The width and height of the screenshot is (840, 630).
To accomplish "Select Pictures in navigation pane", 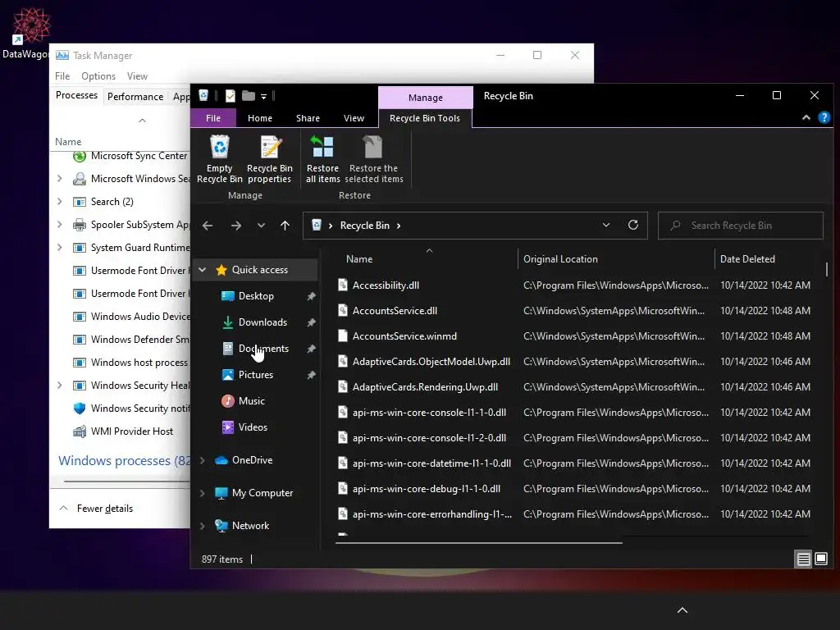I will [x=256, y=374].
